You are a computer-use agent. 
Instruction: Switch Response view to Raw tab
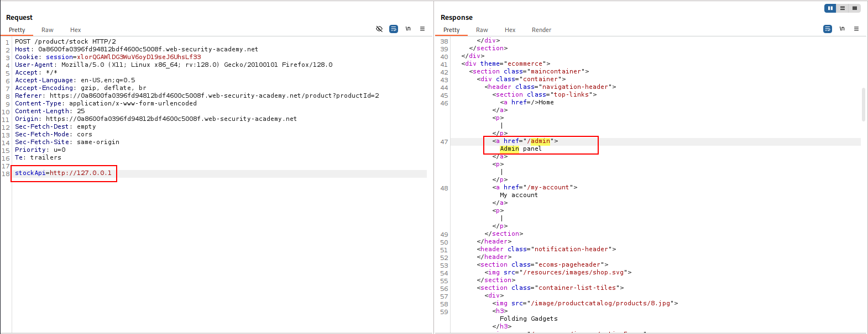pos(482,30)
